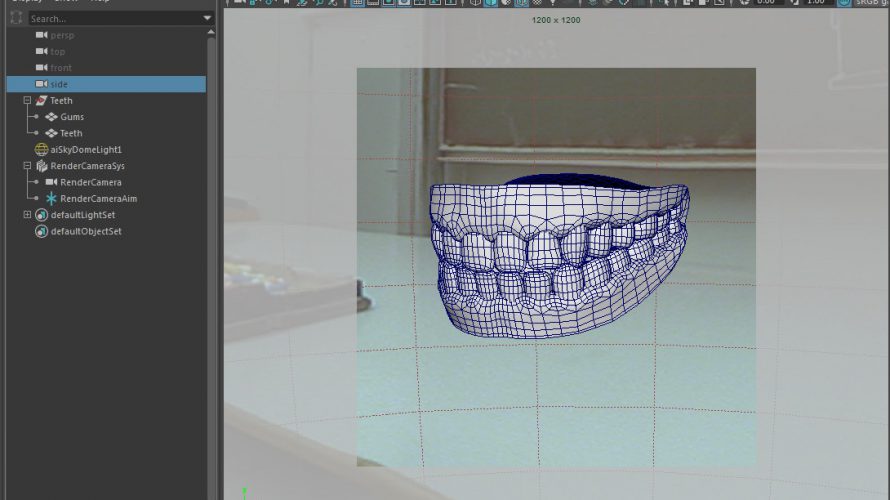Click the RenderCameraAim locator star icon

(51, 199)
